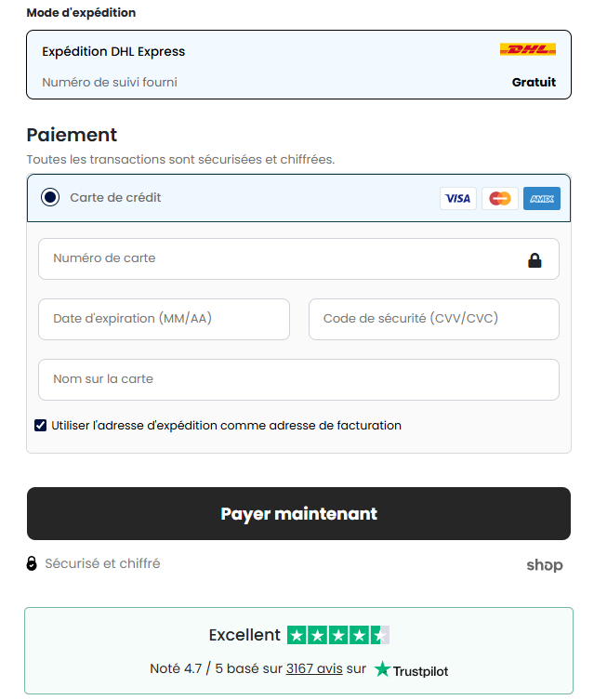Open the 3167 avis link
The image size is (594, 700).
[314, 669]
